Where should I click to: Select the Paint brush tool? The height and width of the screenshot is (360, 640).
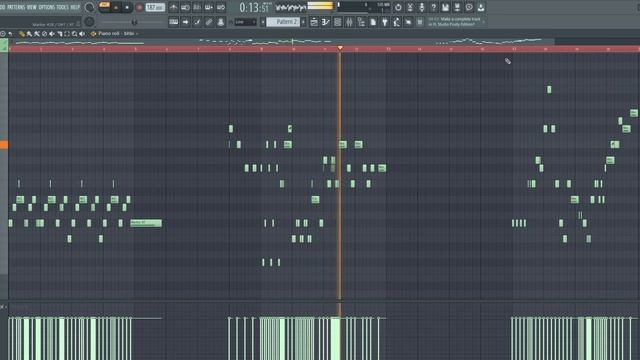click(x=29, y=33)
